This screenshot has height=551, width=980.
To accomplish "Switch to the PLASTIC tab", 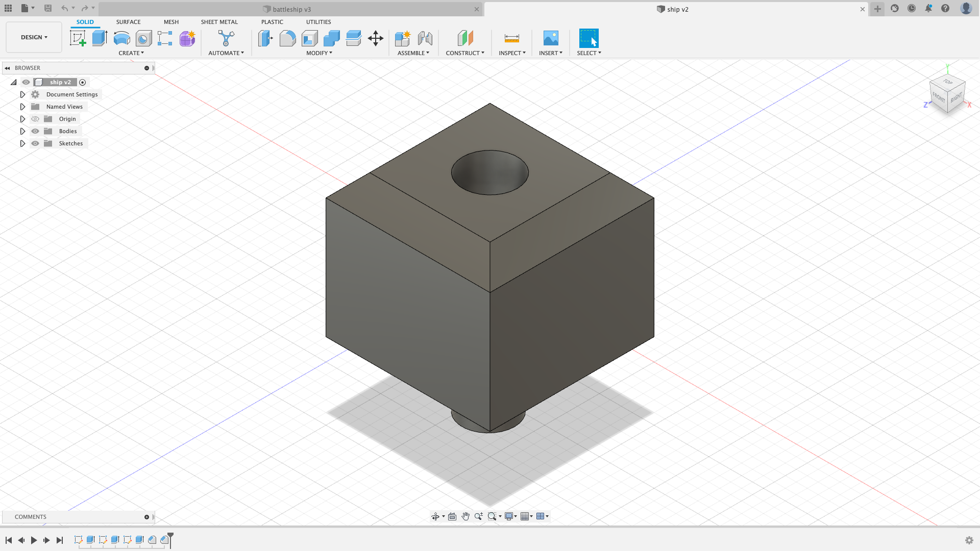I will [272, 22].
